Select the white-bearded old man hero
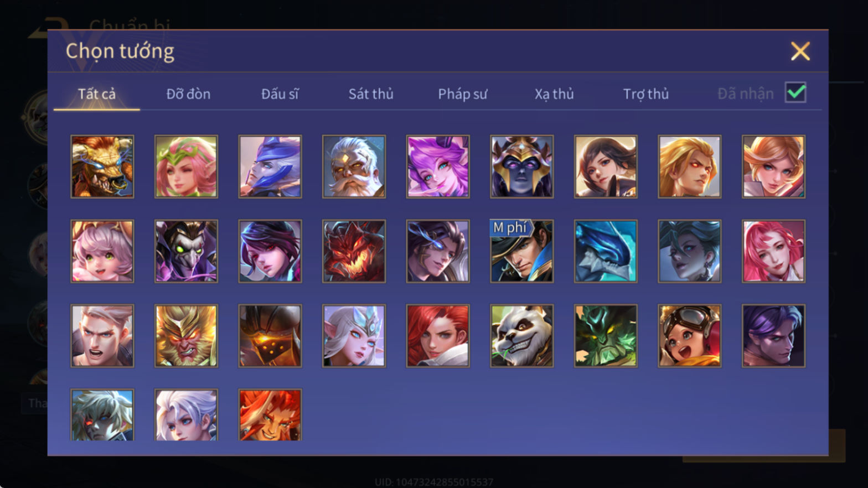Screen dimensions: 868x488 tap(354, 167)
